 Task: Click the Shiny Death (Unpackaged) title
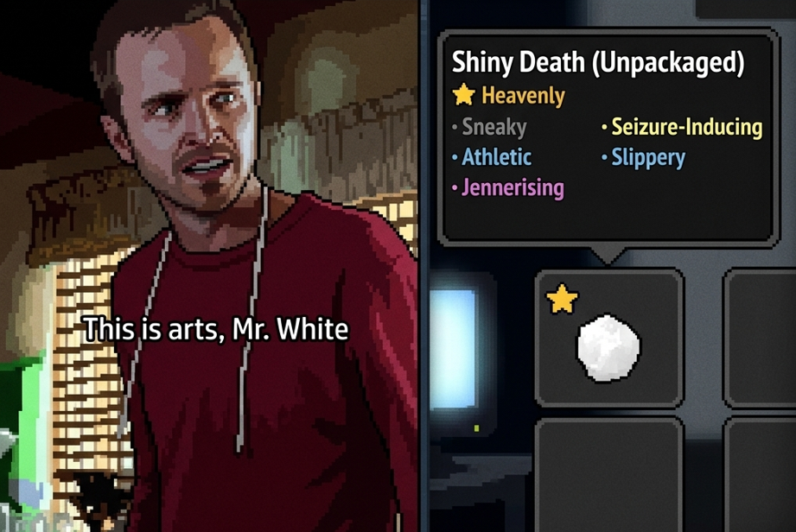598,62
